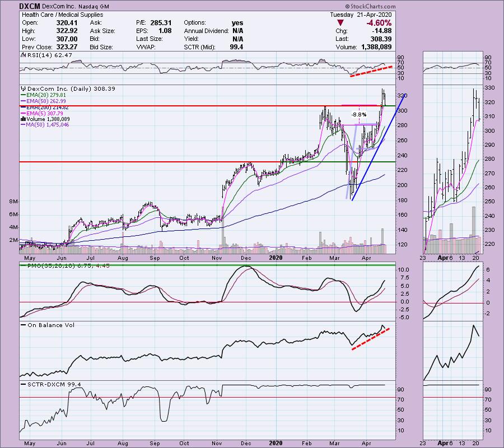Screen dimensions: 504x448
Task: Click the DXCM ticker symbol
Action: tap(30, 6)
